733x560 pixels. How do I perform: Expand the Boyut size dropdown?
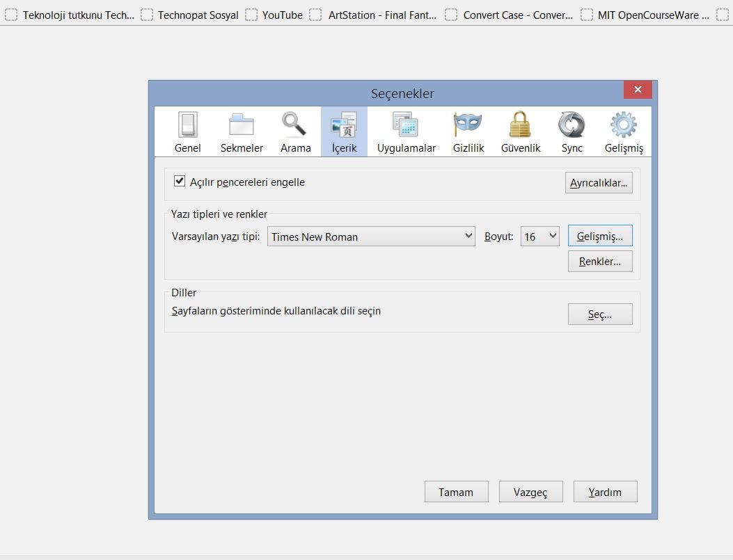click(540, 237)
